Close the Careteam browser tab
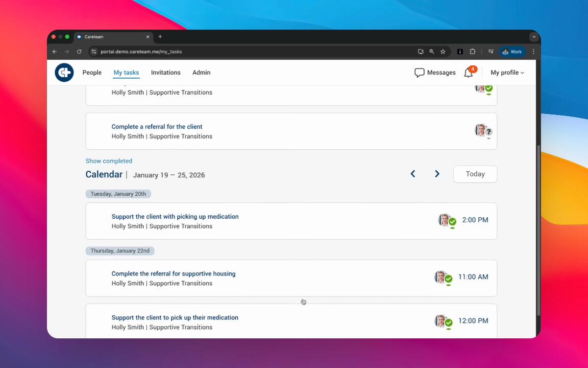 [x=148, y=37]
